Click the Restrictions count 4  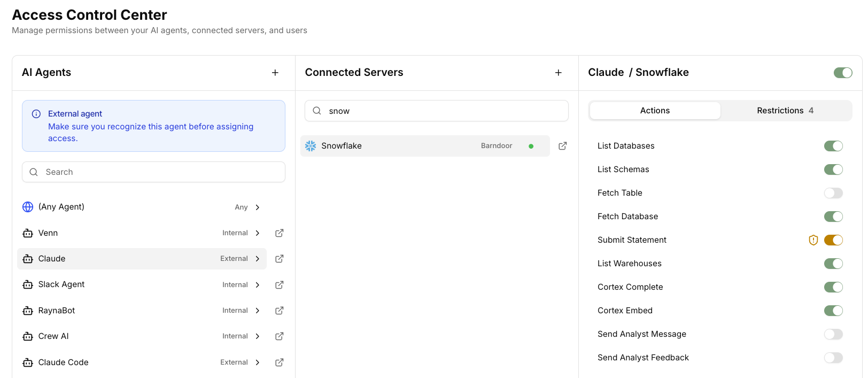click(811, 111)
